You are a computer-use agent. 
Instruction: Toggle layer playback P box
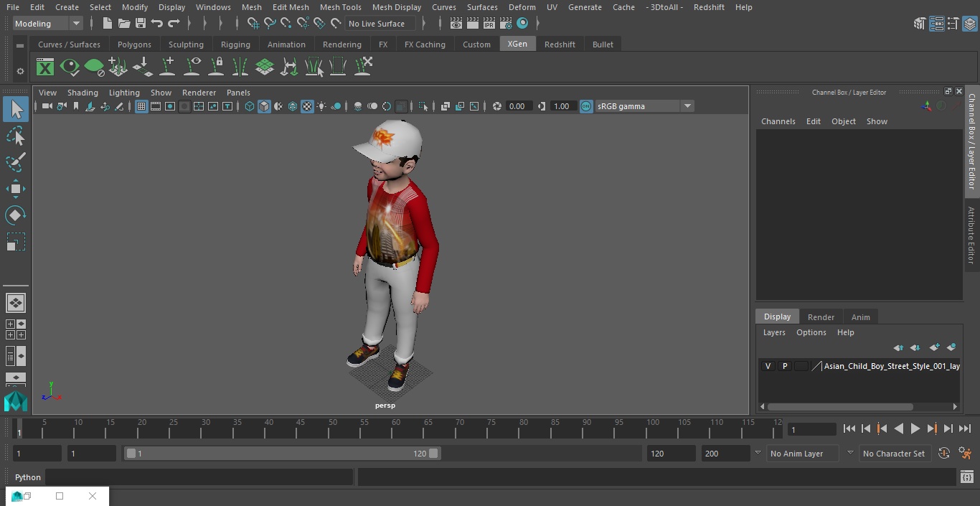pyautogui.click(x=785, y=366)
